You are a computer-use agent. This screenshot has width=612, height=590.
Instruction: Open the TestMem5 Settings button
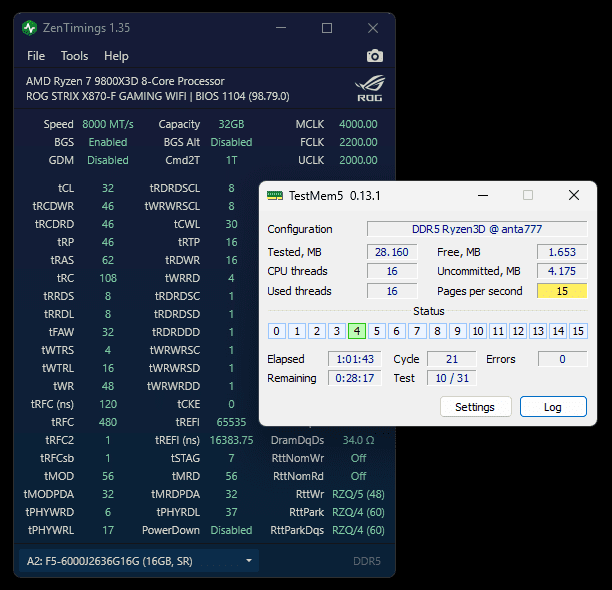coord(475,407)
